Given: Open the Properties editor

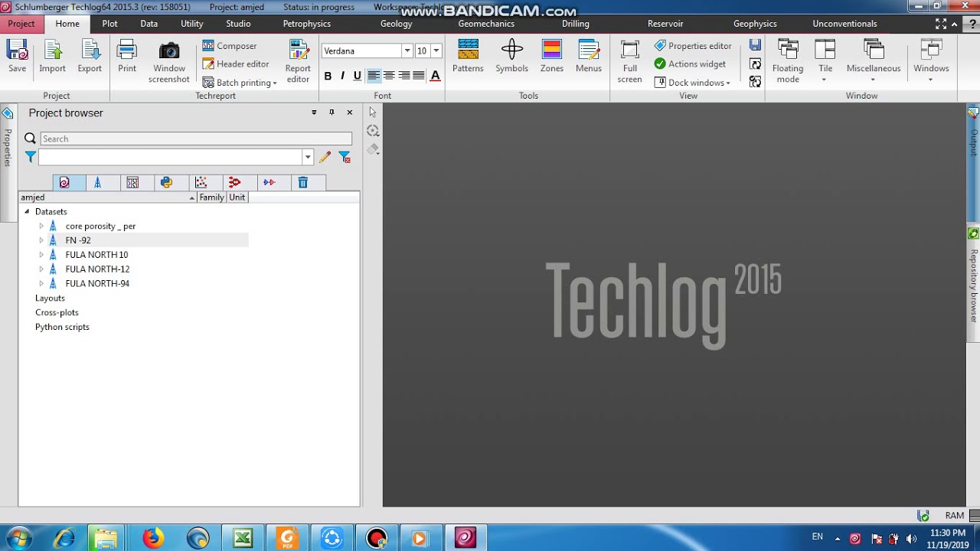Looking at the screenshot, I should (693, 46).
